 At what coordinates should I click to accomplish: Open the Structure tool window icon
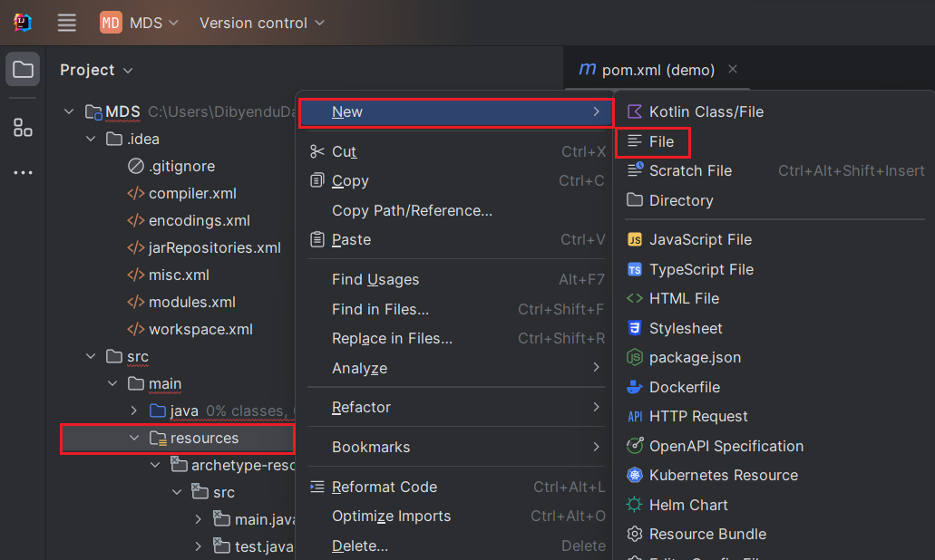(23, 127)
